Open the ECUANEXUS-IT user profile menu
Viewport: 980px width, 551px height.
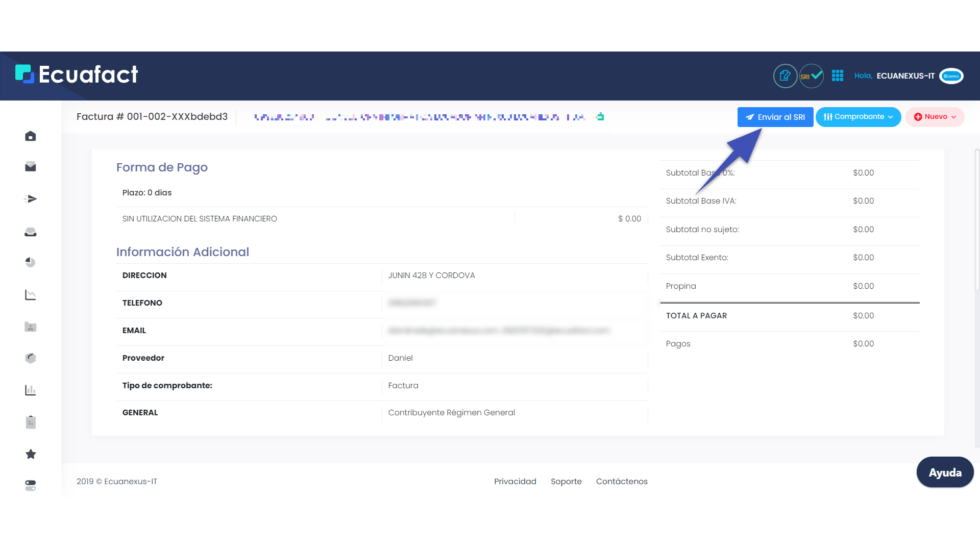click(x=905, y=76)
